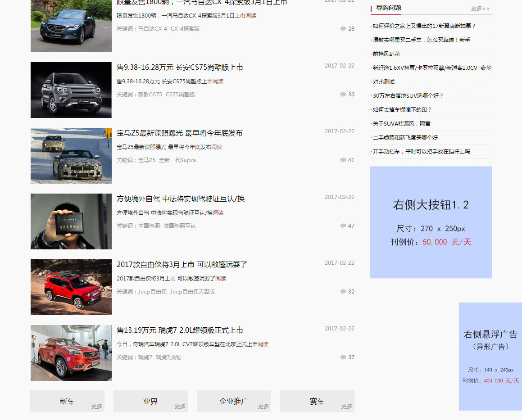Viewport: 522px width, 420px height.
Task: Switch to the 新车 category tab
Action: coord(67,401)
